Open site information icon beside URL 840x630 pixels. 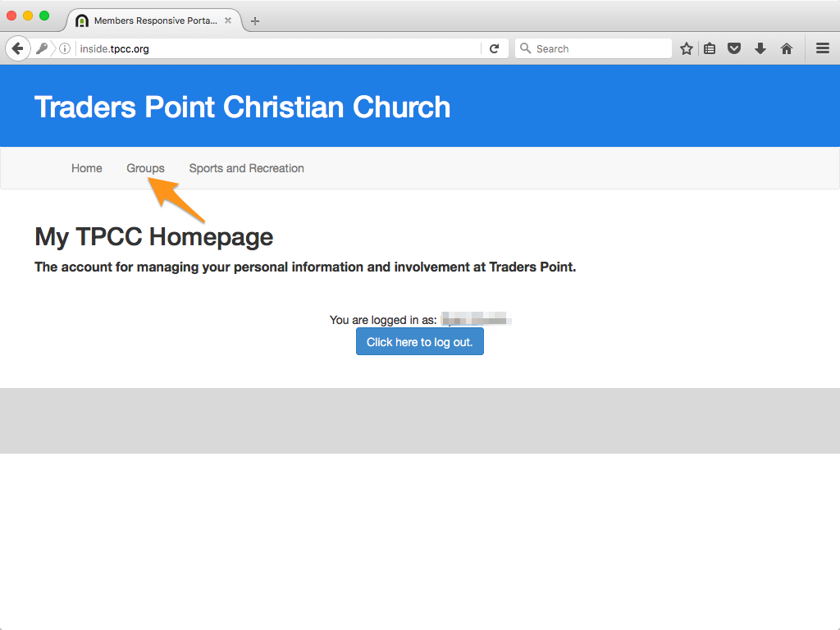pos(65,48)
